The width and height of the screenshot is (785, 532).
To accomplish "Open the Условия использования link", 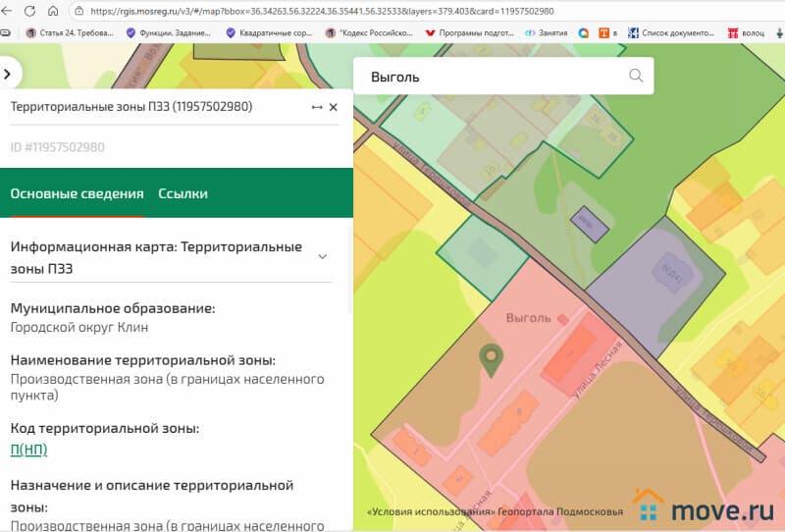I will pos(430,511).
